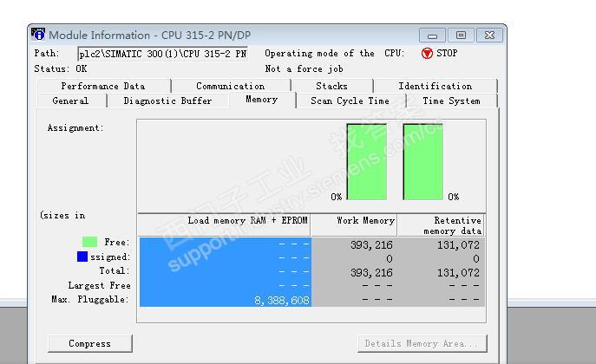The width and height of the screenshot is (596, 364).
Task: Switch to the Performance Data tab
Action: (x=103, y=86)
